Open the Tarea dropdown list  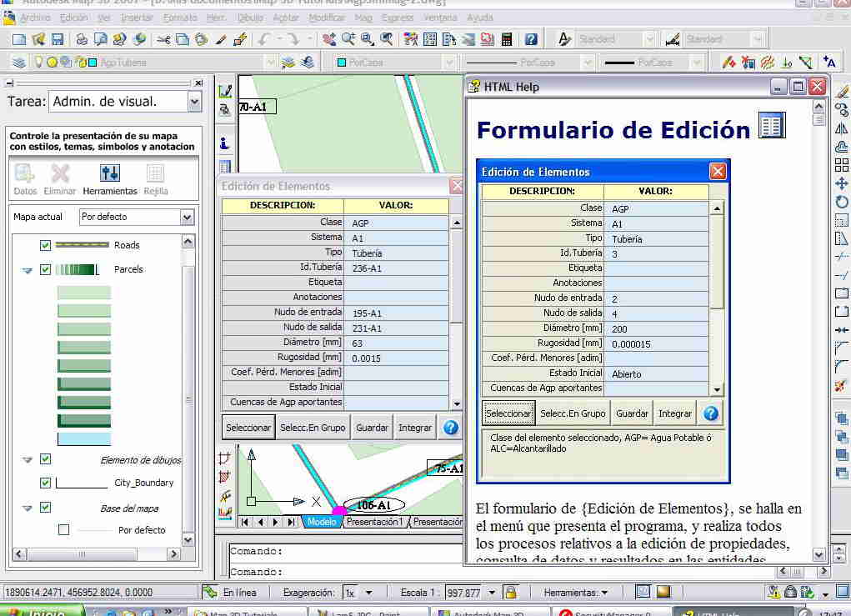tap(194, 102)
